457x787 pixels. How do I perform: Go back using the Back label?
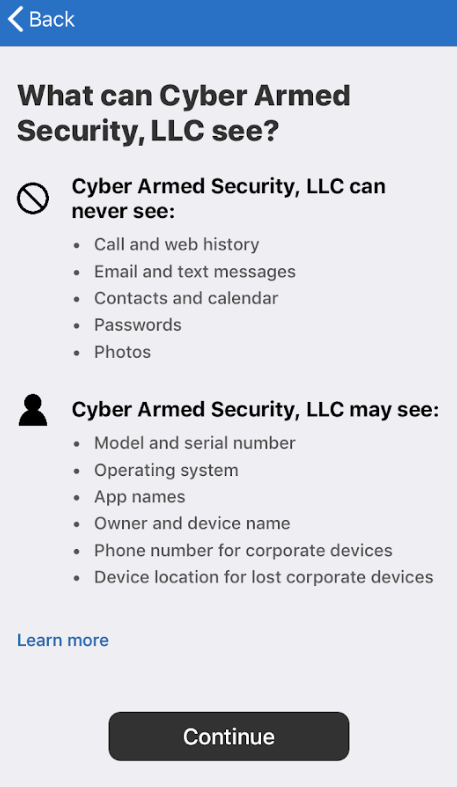click(52, 20)
